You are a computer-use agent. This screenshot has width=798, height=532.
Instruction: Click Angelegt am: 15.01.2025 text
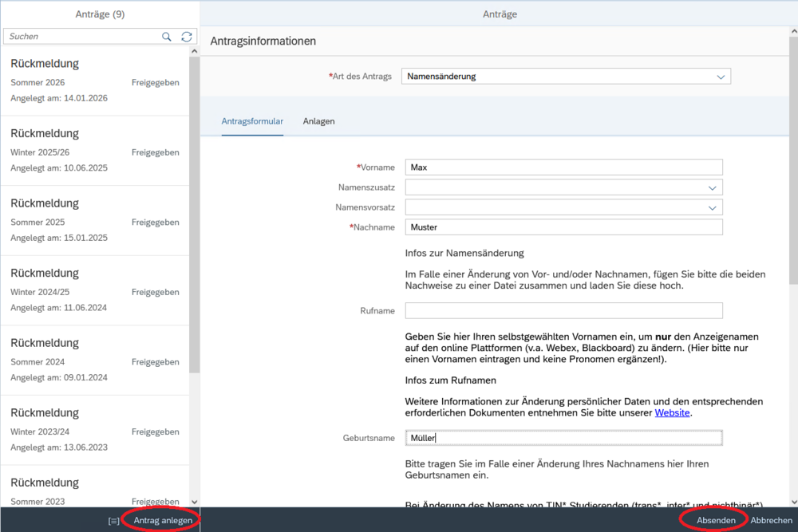coord(59,238)
